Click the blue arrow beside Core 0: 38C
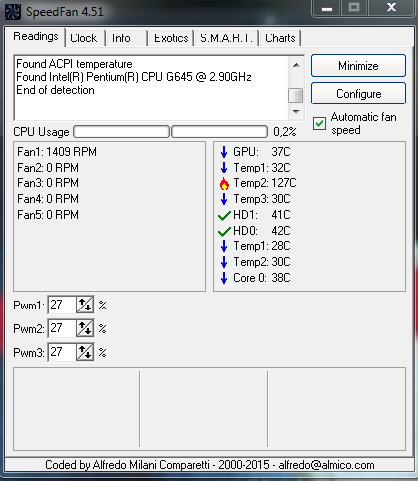 (x=224, y=278)
